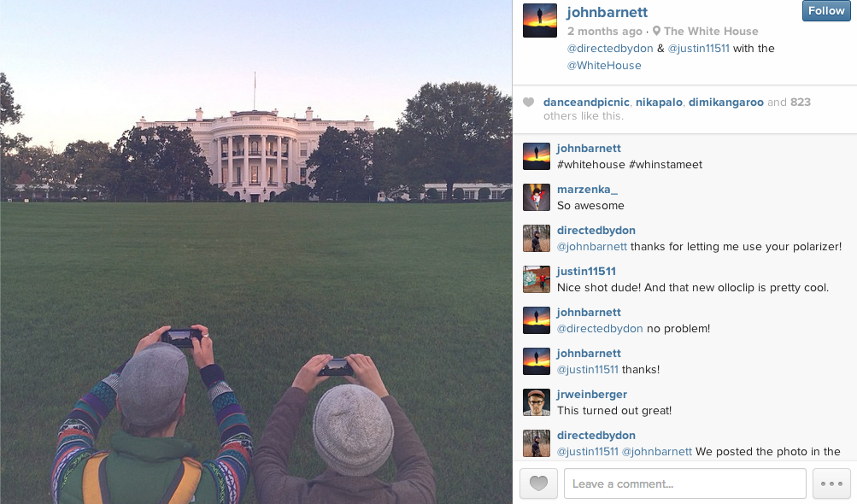Image resolution: width=857 pixels, height=504 pixels.
Task: Click justin11511's comment avatar thumbnail
Action: 537,279
